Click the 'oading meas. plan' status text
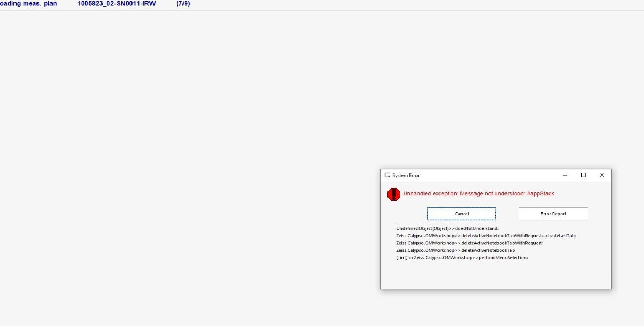 tap(28, 4)
